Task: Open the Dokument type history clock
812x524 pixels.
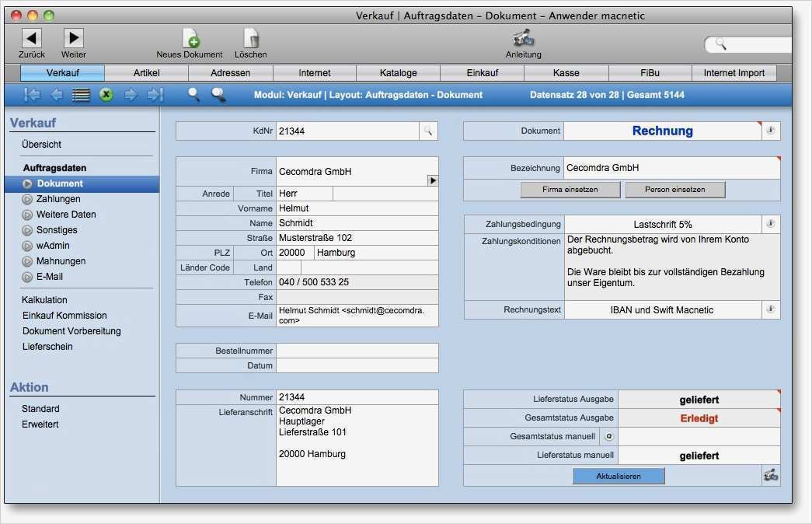Action: (x=770, y=131)
